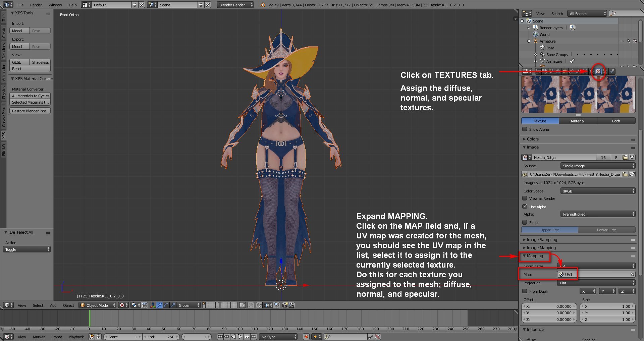Click the Reset view button

pos(30,68)
